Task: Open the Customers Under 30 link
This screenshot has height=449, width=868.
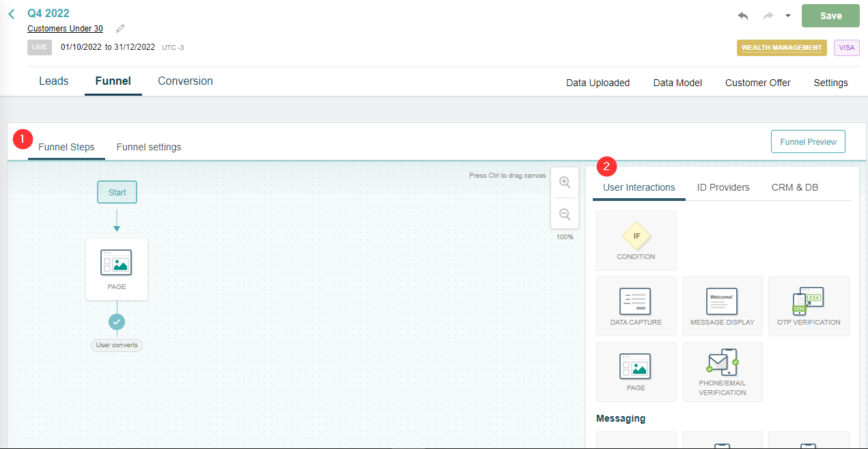Action: tap(65, 29)
